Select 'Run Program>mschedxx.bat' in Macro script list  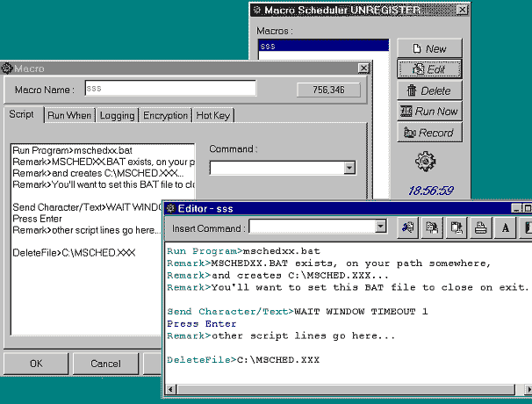[x=72, y=150]
